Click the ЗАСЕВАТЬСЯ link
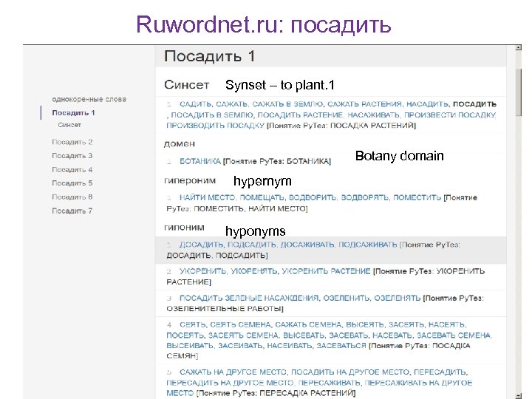 coord(341,346)
